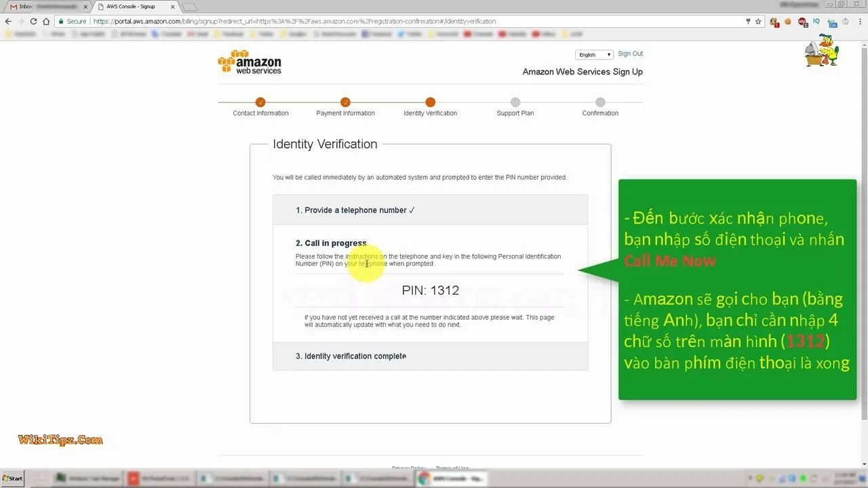Go to the browser home page icon
Screen dimensions: 868x488
(x=46, y=21)
